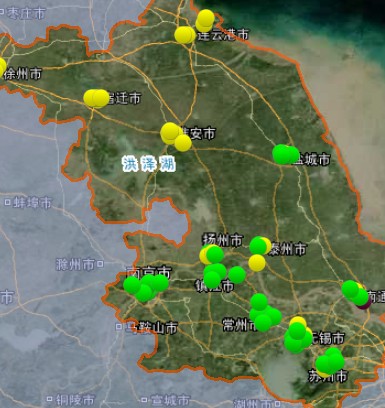385x408 pixels.
Task: Select the green marker cluster at 盐城市
Action: pos(285,154)
